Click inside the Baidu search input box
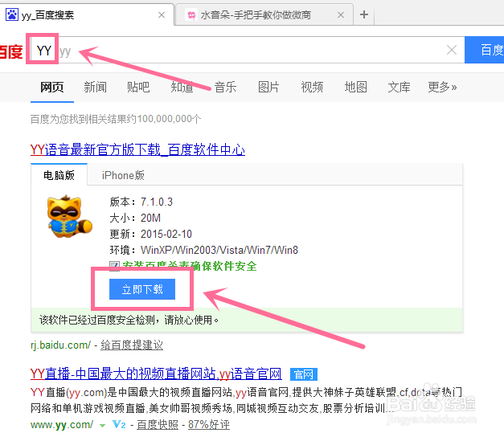The width and height of the screenshot is (504, 437). (x=246, y=50)
